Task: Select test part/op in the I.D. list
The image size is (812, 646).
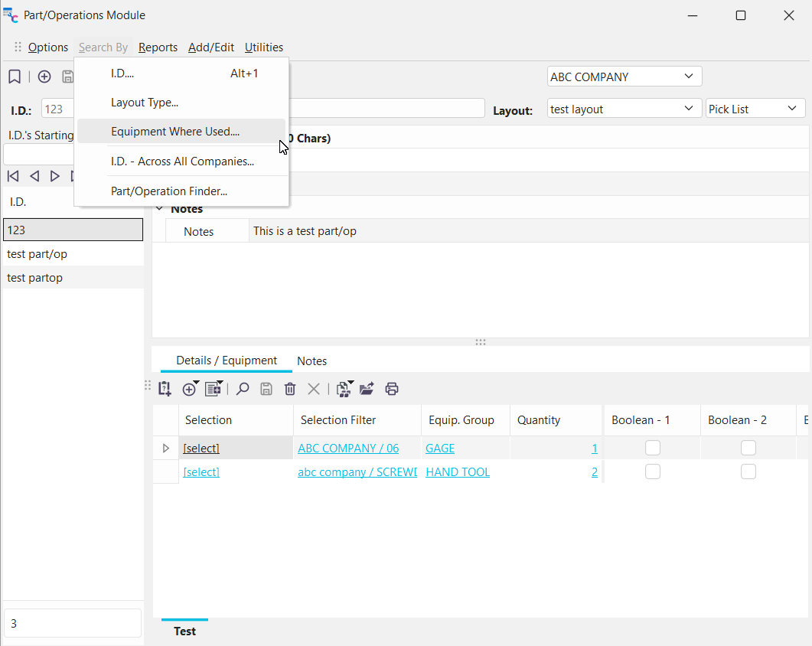Action: [37, 254]
